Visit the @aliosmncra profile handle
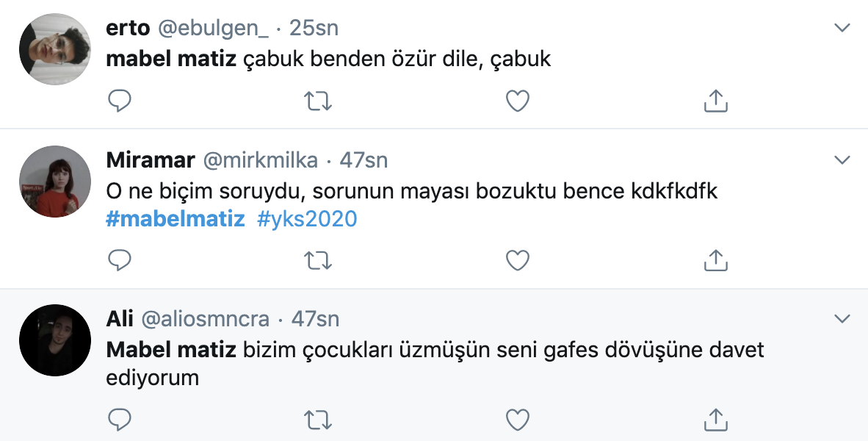 [x=205, y=319]
